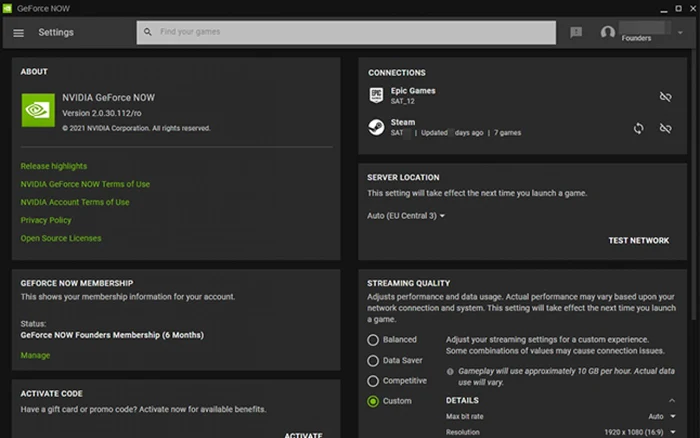Sync the Steam library
The image size is (700, 438).
(x=638, y=128)
